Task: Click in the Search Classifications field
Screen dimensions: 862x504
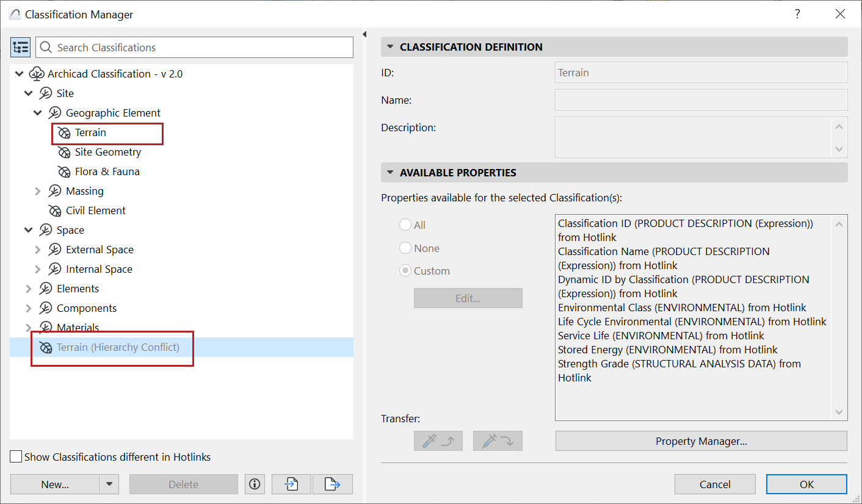Action: tap(195, 47)
